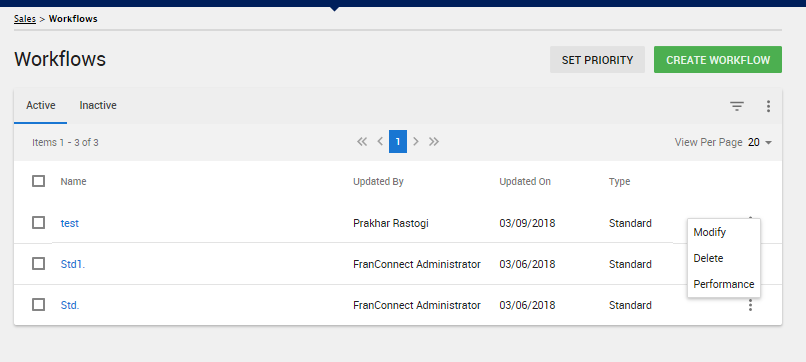Tick the select-all checkbox in the header row
This screenshot has width=806, height=362.
tap(39, 181)
